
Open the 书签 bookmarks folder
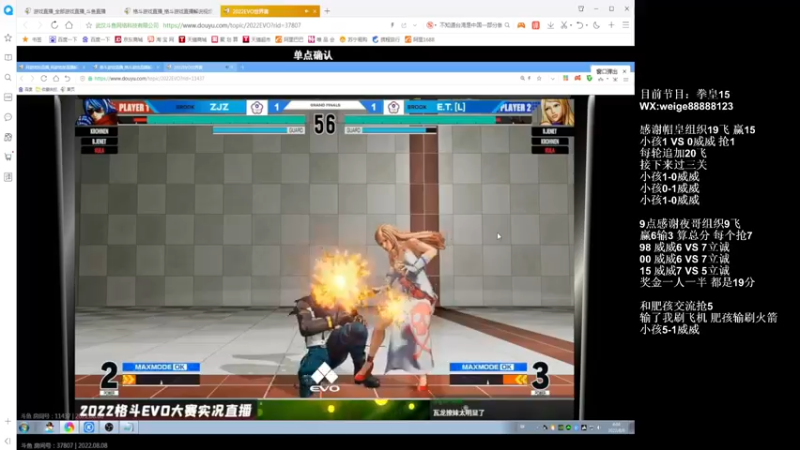(32, 39)
